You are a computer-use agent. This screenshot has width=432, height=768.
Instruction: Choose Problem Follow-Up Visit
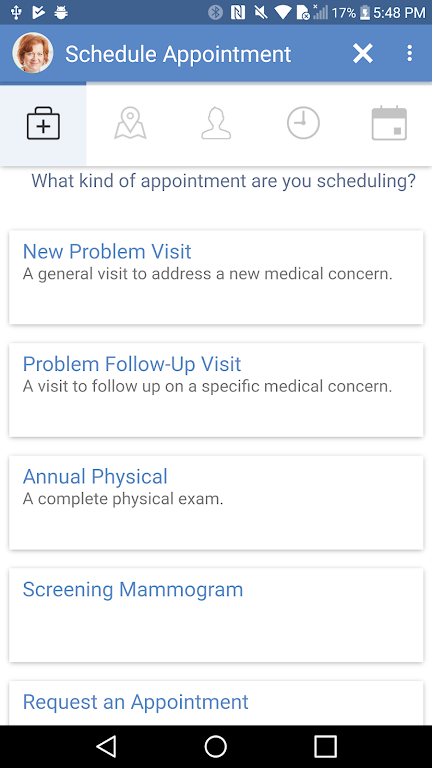(x=216, y=390)
